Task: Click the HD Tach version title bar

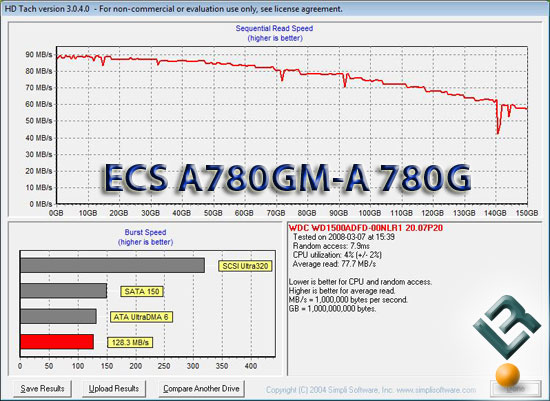Action: [275, 8]
